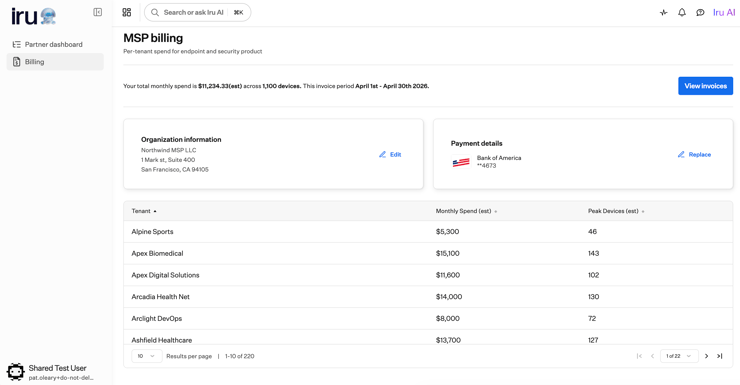Click View invoices button
The height and width of the screenshot is (385, 740).
coord(706,86)
